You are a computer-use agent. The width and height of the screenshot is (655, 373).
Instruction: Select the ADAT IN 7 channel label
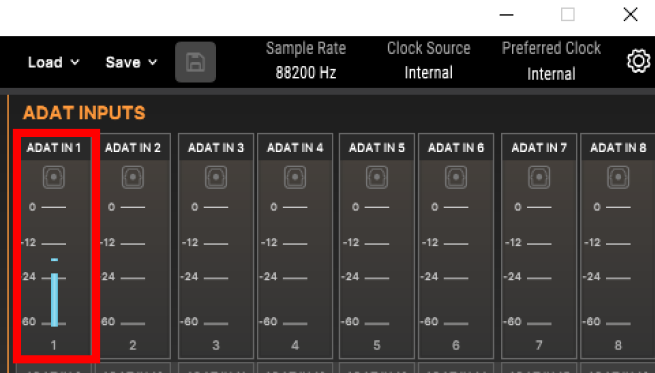pyautogui.click(x=539, y=147)
